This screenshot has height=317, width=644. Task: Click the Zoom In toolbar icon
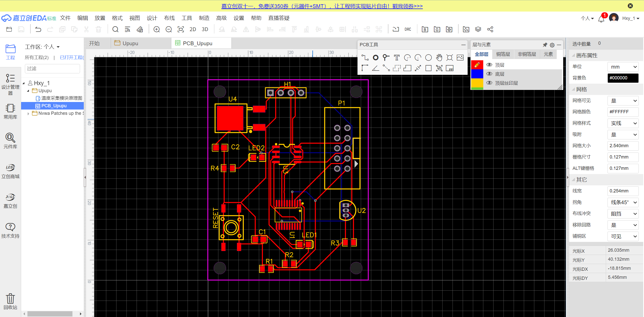click(x=156, y=29)
